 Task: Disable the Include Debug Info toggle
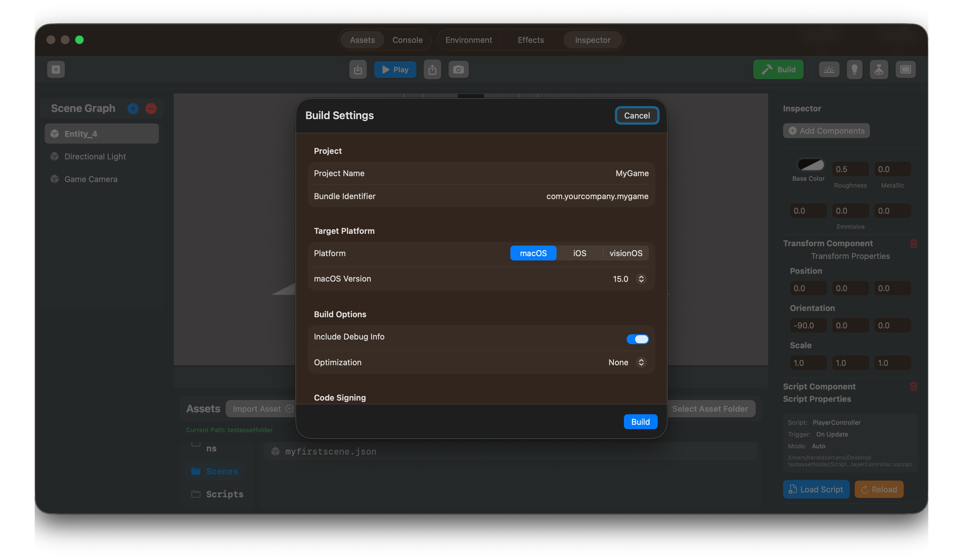coord(638,339)
